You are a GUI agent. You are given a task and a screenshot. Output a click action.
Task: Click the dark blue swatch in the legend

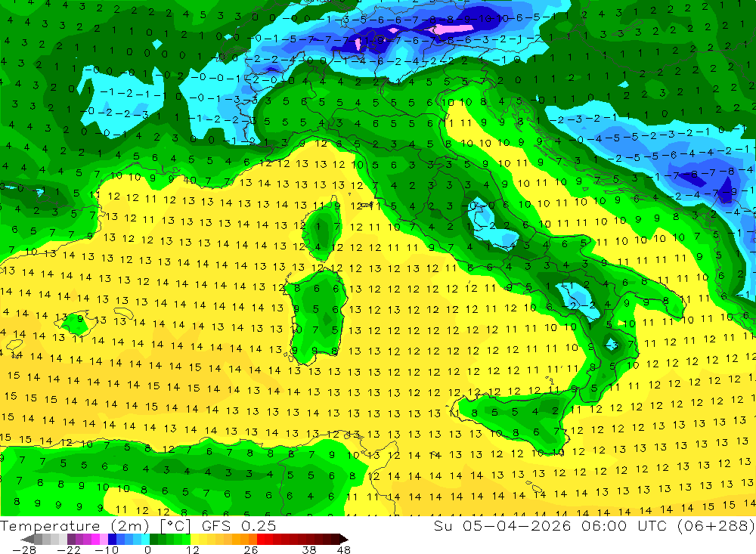pyautogui.click(x=112, y=539)
